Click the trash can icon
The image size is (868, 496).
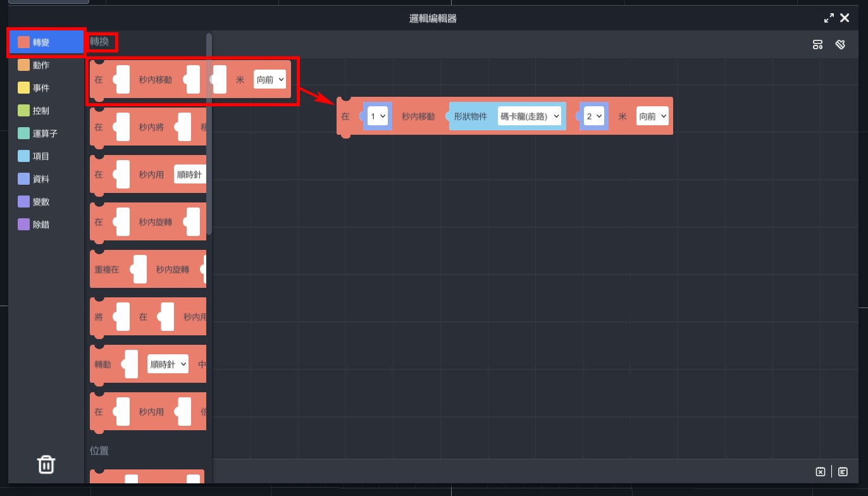[46, 464]
